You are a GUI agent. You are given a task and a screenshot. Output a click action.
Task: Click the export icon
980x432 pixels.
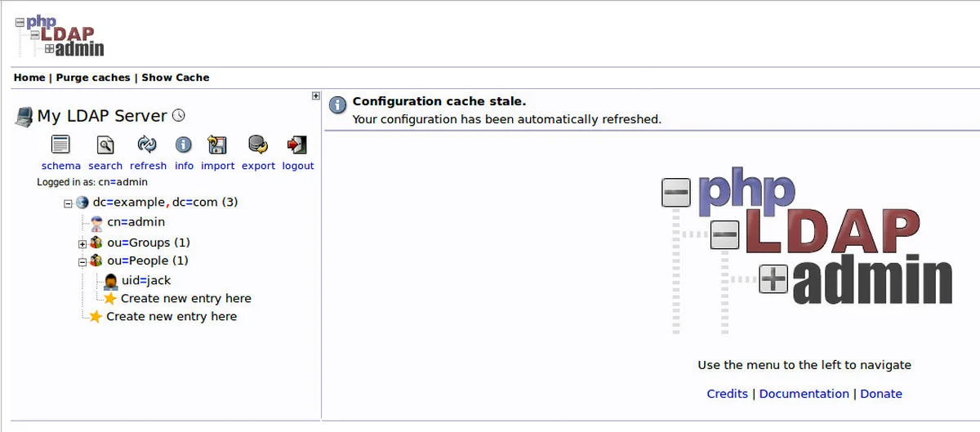[258, 145]
